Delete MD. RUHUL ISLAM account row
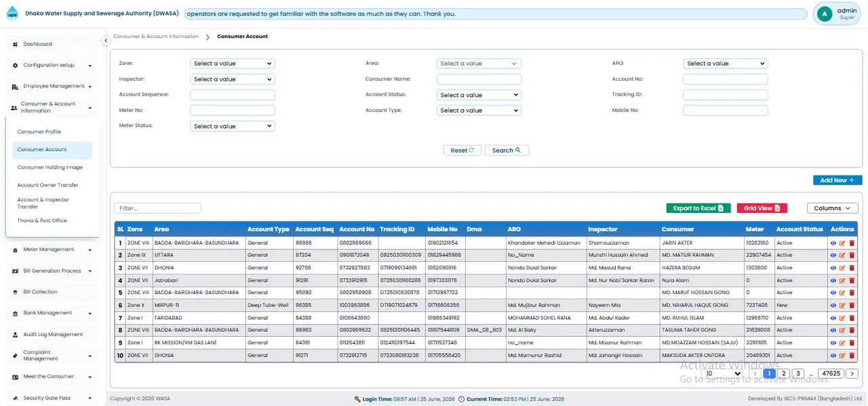This screenshot has width=868, height=406. click(x=852, y=318)
